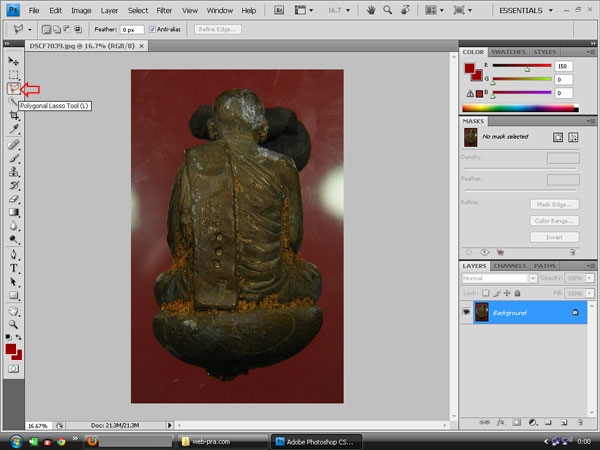Click the Mask Edge button
The image size is (600, 450).
tap(554, 204)
